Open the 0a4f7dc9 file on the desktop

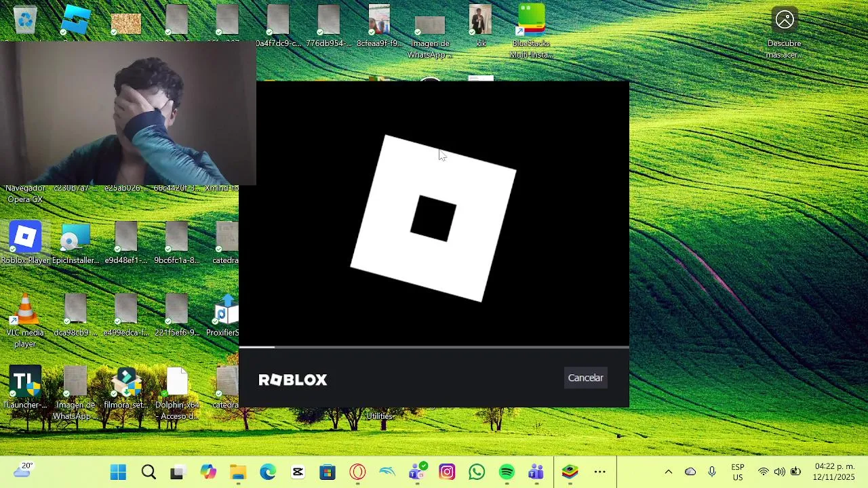pos(278,26)
